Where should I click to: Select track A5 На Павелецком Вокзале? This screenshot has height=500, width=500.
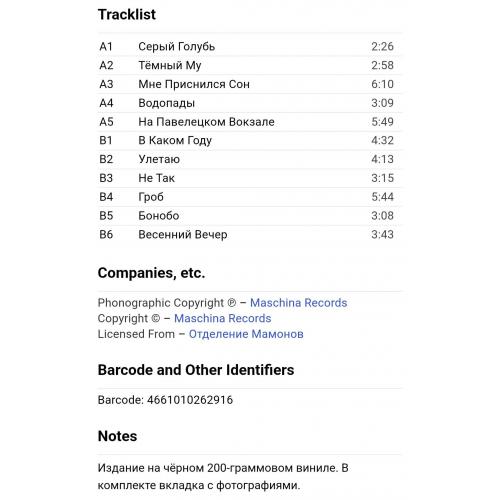pos(250,122)
